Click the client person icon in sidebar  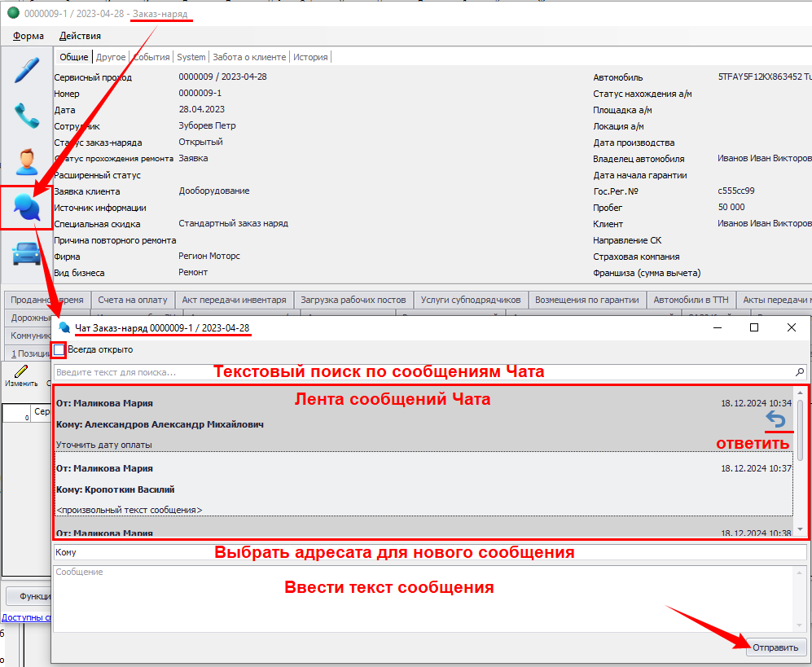26,160
